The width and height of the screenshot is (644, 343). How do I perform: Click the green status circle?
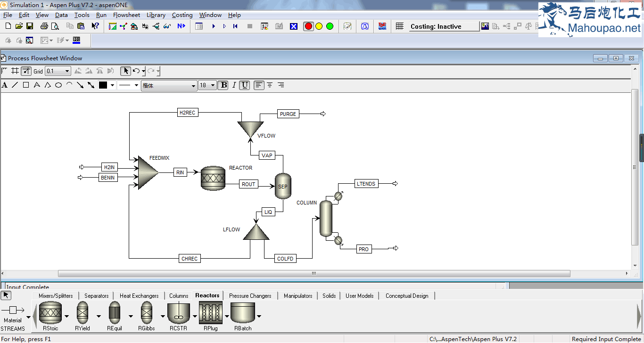point(330,26)
